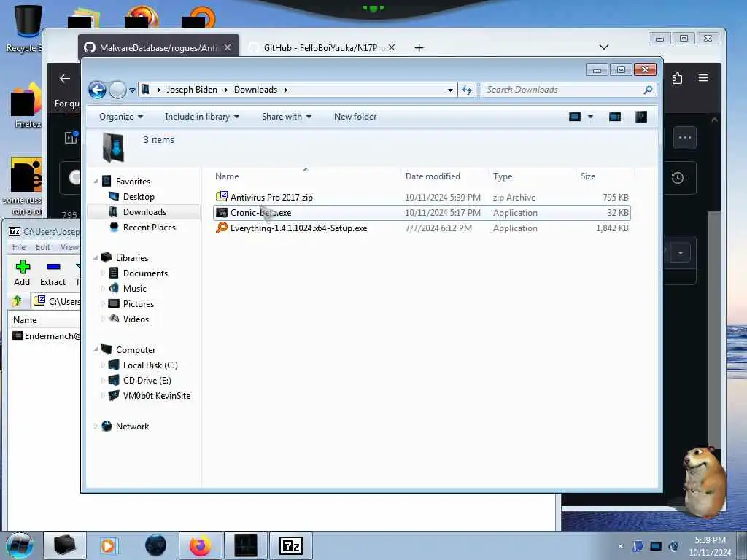Click the GitHub three-dots more options button
Screen dimensions: 747x560
point(684,138)
